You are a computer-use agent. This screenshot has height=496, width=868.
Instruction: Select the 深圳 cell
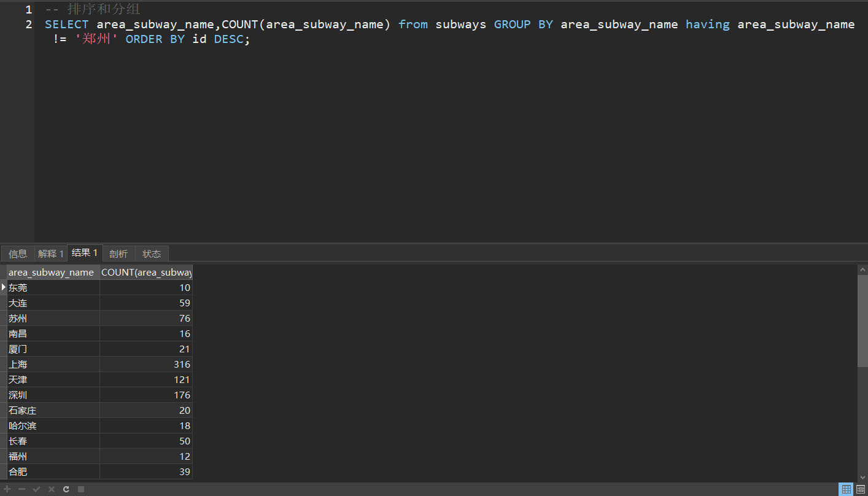click(x=53, y=395)
